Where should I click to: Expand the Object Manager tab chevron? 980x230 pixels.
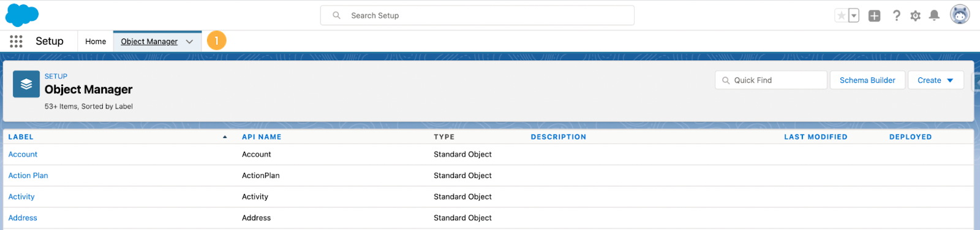click(190, 42)
